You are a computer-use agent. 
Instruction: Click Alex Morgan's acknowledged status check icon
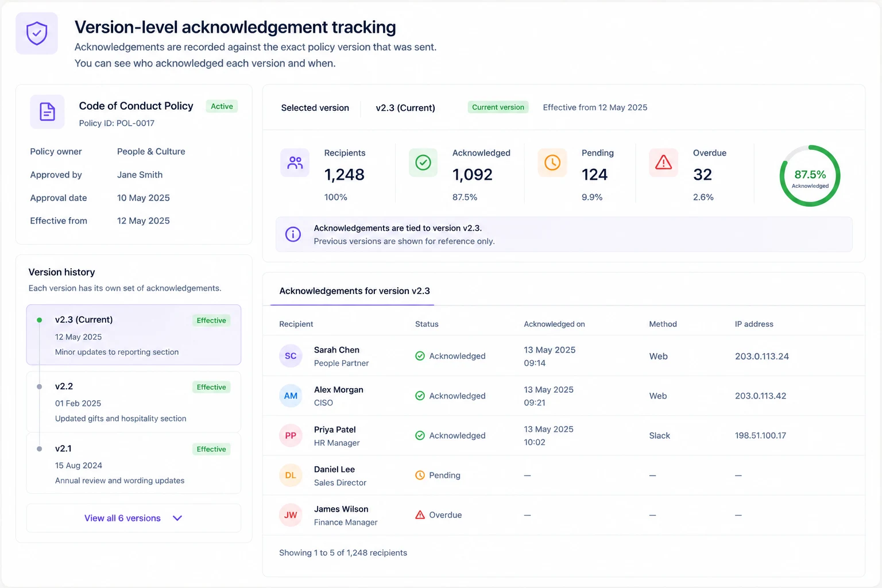(x=420, y=396)
